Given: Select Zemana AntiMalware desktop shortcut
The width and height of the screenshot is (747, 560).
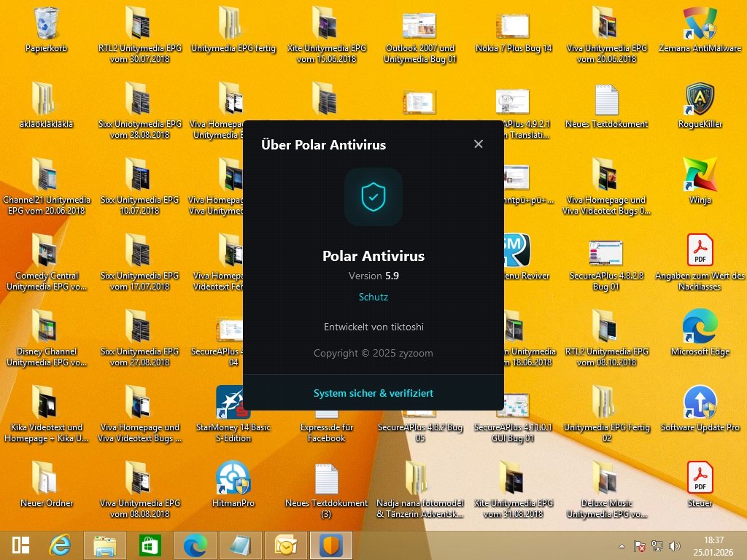Looking at the screenshot, I should [700, 29].
